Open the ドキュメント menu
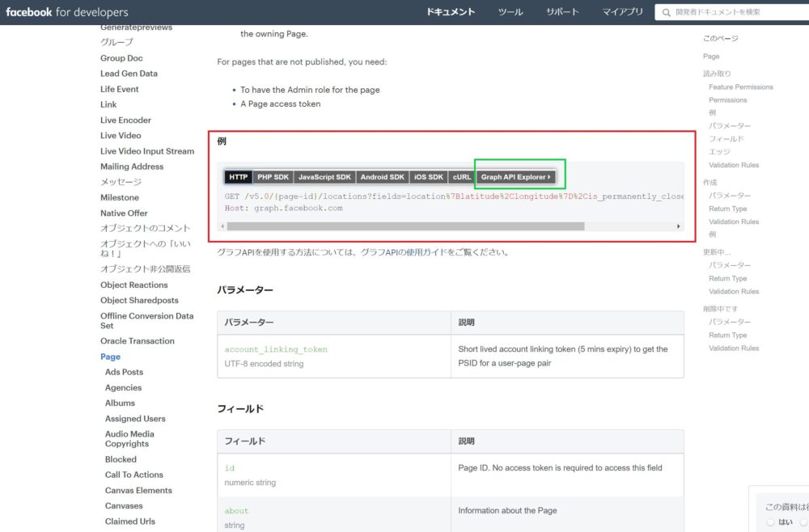Screen dimensions: 809x532 tap(451, 12)
